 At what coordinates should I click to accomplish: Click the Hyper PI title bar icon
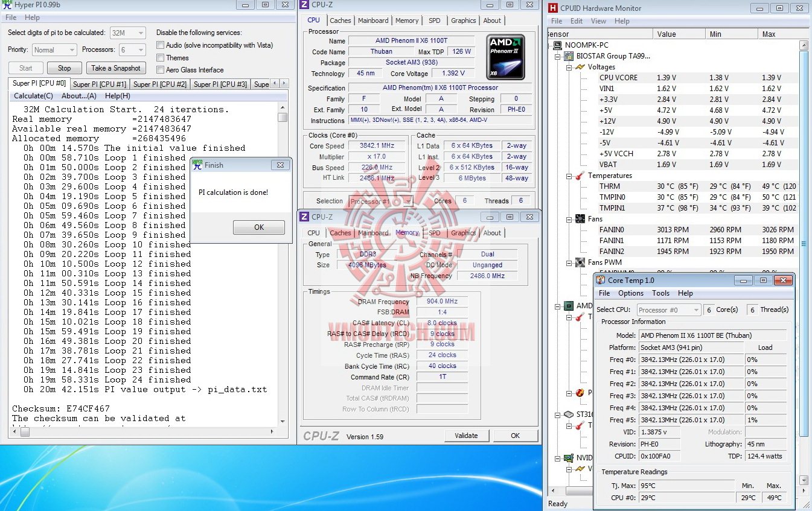point(7,5)
